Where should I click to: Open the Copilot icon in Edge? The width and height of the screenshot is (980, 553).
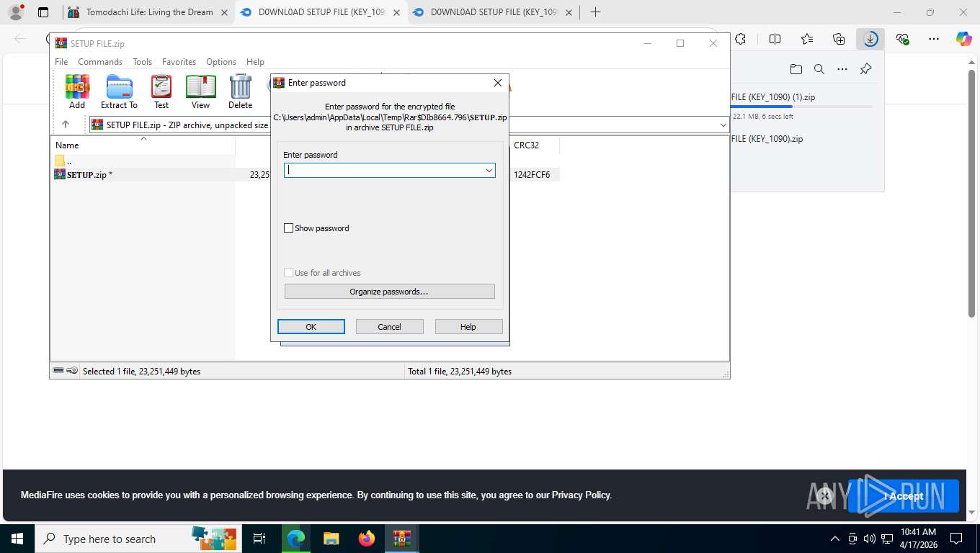[x=963, y=39]
